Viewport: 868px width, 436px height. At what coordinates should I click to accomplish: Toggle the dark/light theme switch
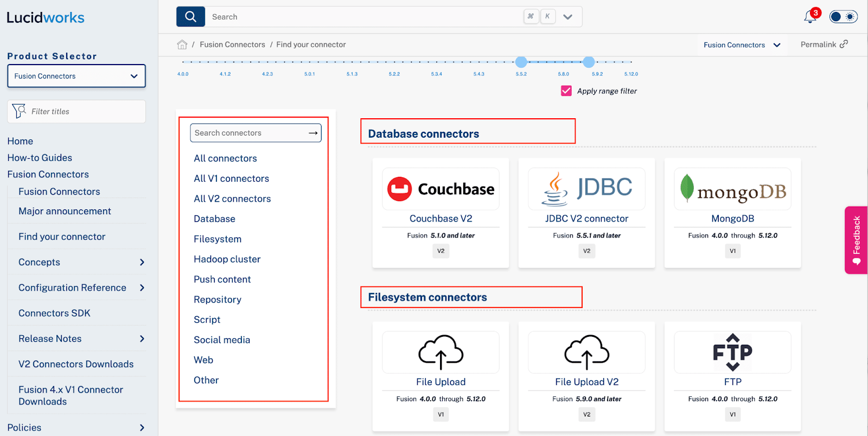[x=843, y=17]
